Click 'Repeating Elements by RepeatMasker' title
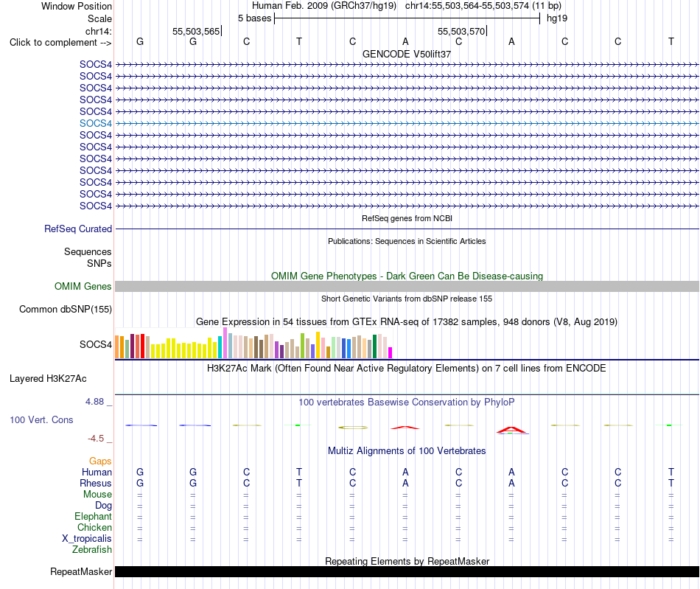Screen dimensions: 700x589 coord(407,561)
